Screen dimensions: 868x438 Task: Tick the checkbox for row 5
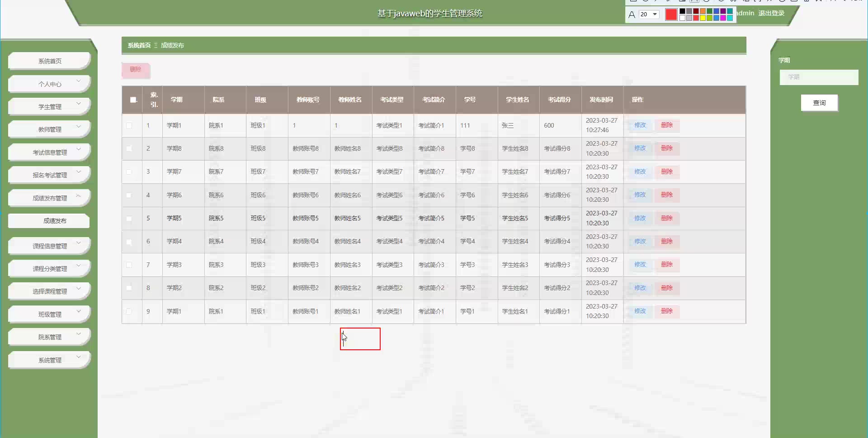[x=129, y=219]
